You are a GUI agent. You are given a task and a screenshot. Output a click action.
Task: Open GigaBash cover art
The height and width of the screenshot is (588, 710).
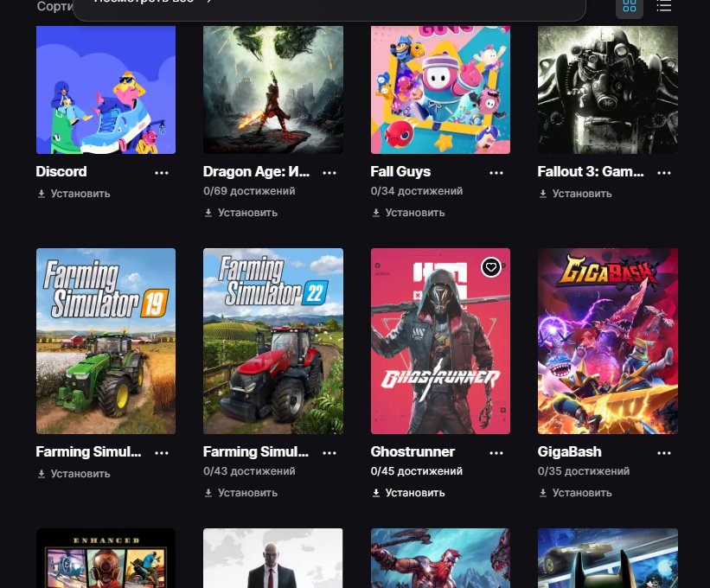pos(608,341)
